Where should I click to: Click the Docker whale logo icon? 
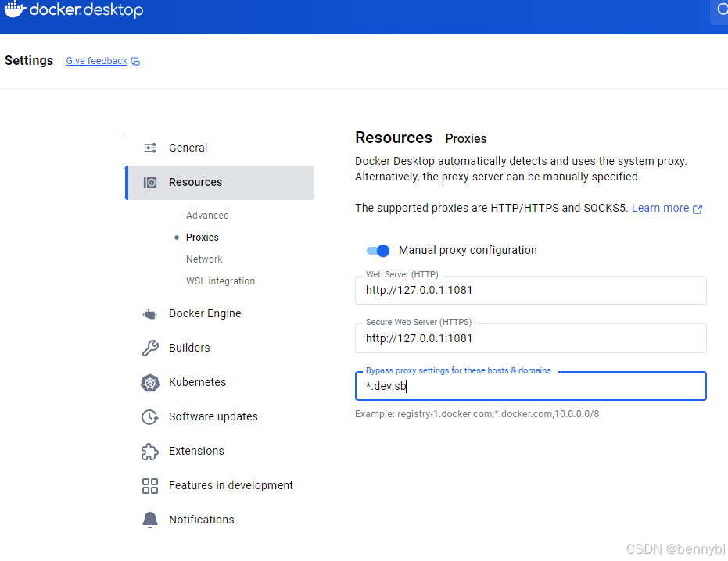point(15,9)
